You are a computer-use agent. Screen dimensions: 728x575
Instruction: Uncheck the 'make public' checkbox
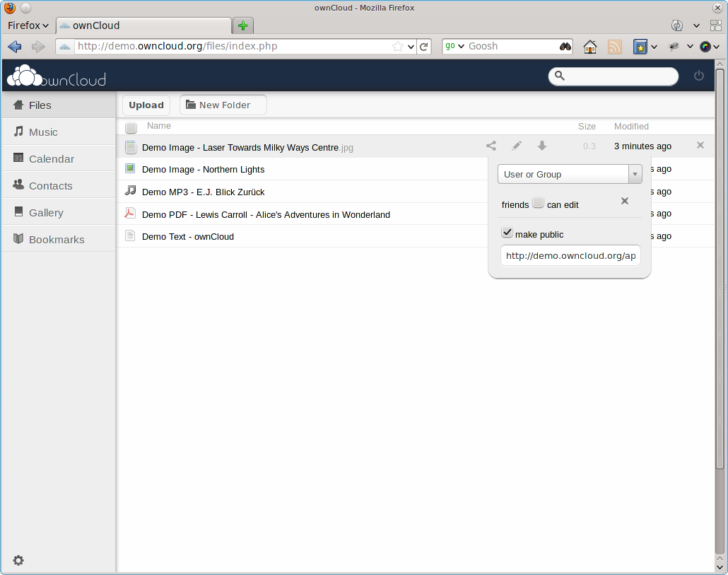tap(507, 232)
